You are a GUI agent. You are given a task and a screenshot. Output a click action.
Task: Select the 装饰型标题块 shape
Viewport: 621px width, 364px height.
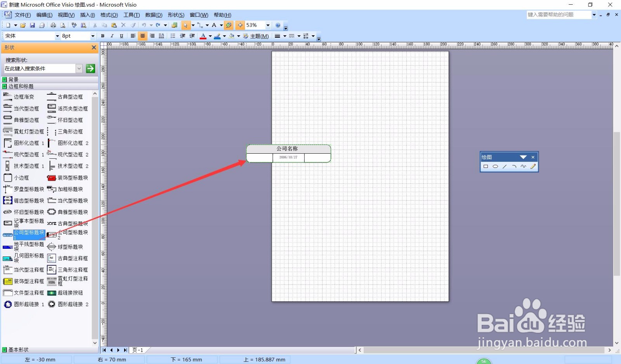[x=68, y=178]
